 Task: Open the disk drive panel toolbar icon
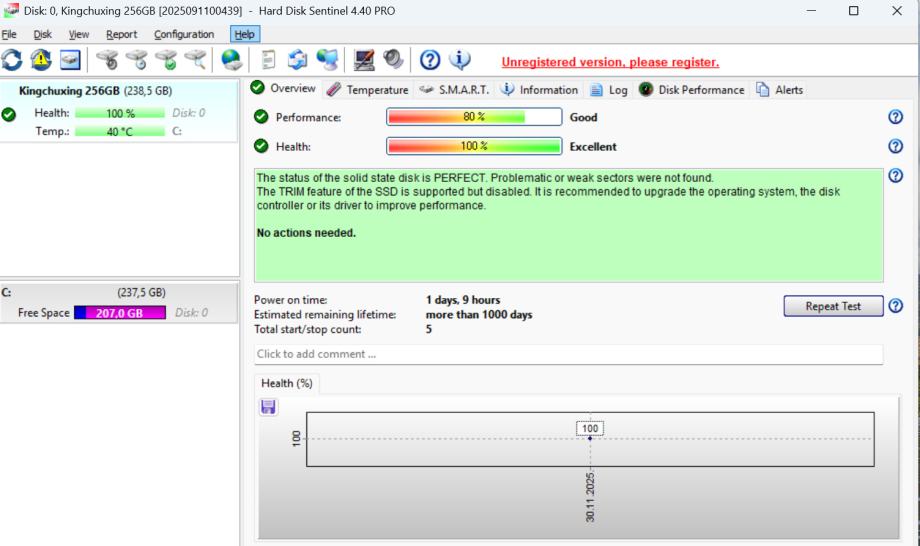click(x=70, y=60)
